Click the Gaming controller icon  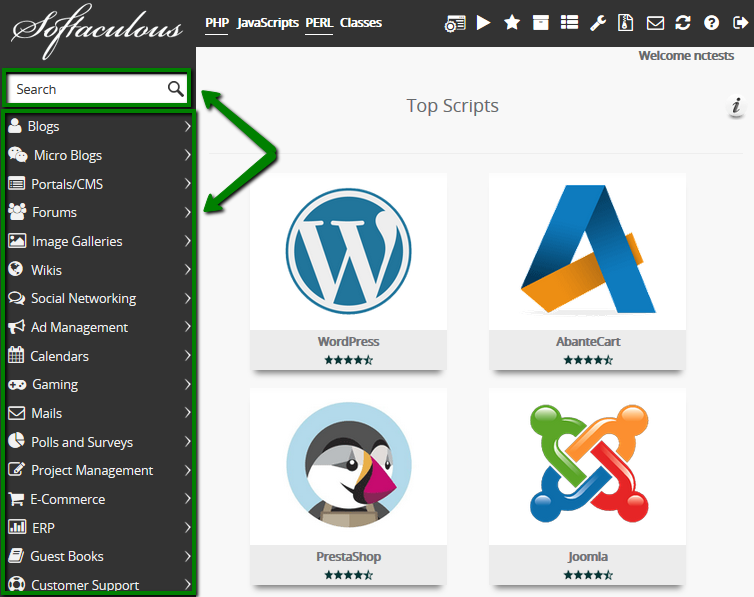point(17,385)
